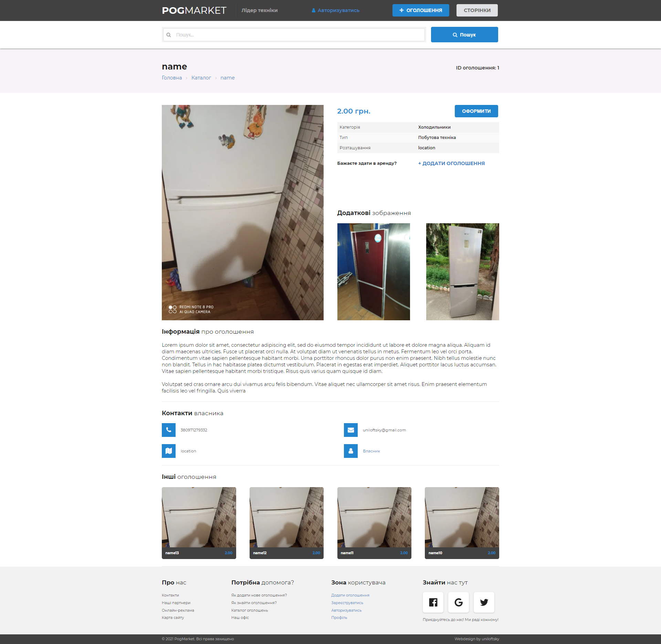Open the name13 listing card
This screenshot has width=661, height=644.
coord(199,523)
